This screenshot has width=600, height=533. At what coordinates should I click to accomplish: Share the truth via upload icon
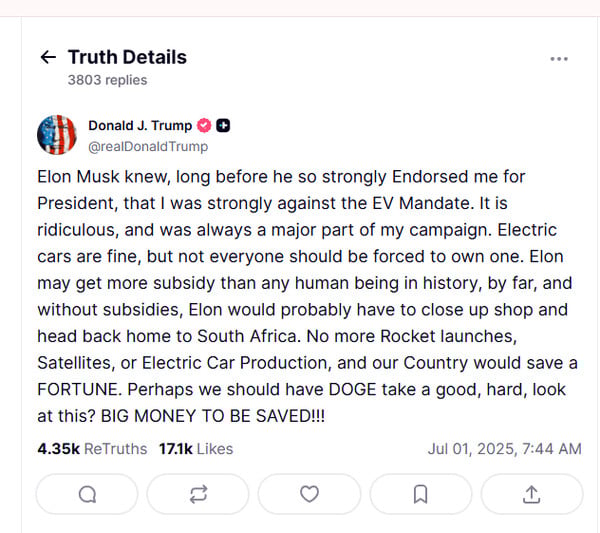[x=532, y=494]
